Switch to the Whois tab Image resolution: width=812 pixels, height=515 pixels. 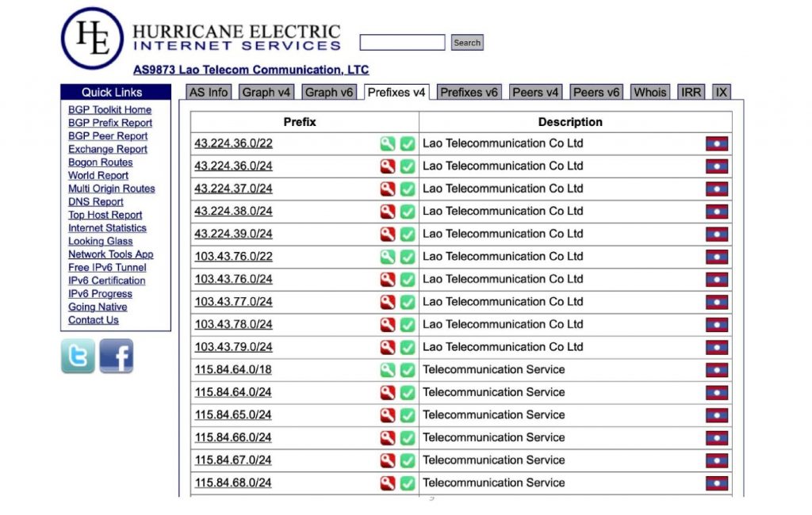click(x=650, y=92)
